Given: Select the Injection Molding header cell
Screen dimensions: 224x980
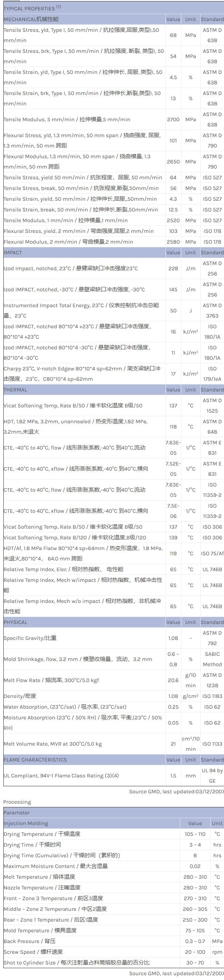Looking at the screenshot, I should [x=26, y=823].
